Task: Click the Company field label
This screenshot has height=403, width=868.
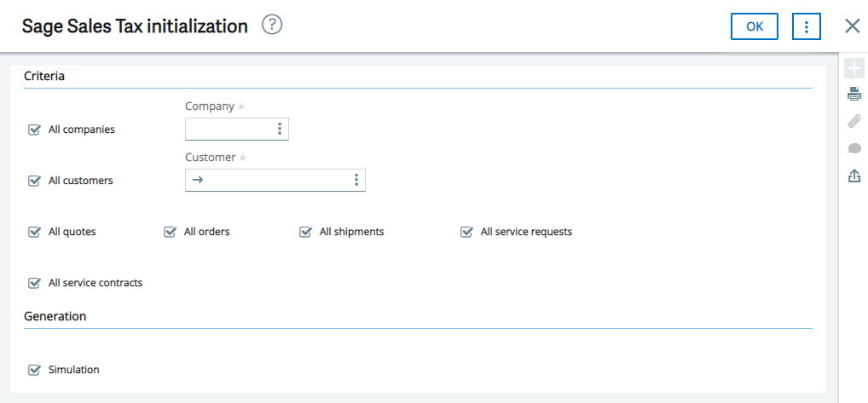Action: click(x=210, y=107)
